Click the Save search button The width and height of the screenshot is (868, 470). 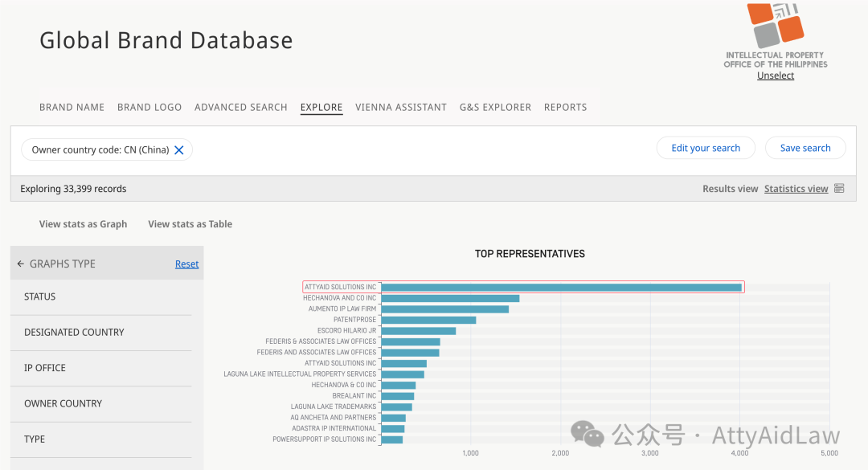805,148
